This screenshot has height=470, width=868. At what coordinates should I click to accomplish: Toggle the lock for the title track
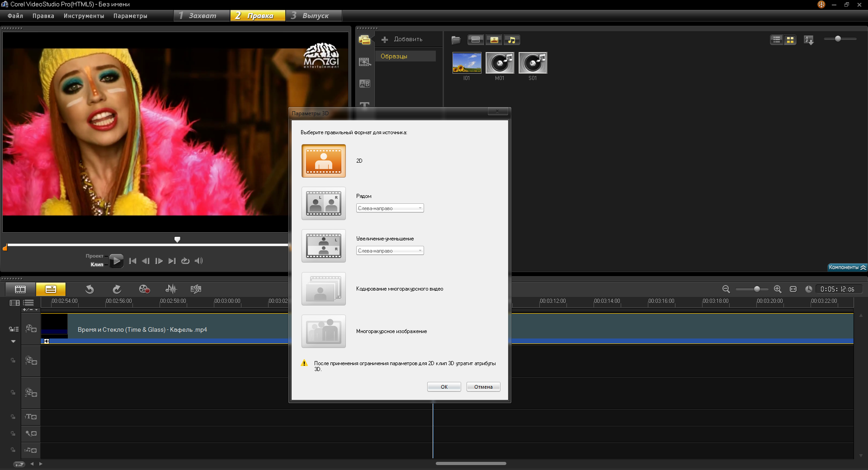[13, 417]
